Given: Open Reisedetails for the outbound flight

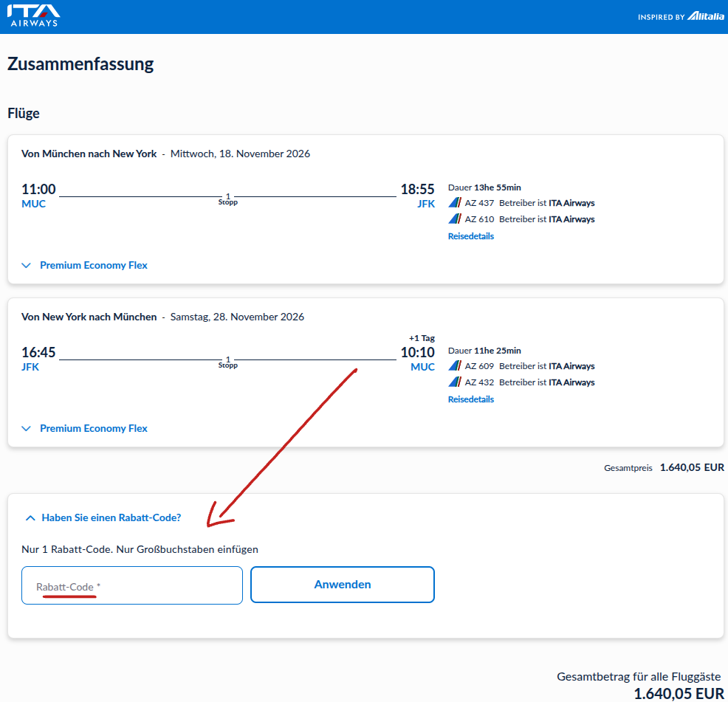Looking at the screenshot, I should 470,236.
